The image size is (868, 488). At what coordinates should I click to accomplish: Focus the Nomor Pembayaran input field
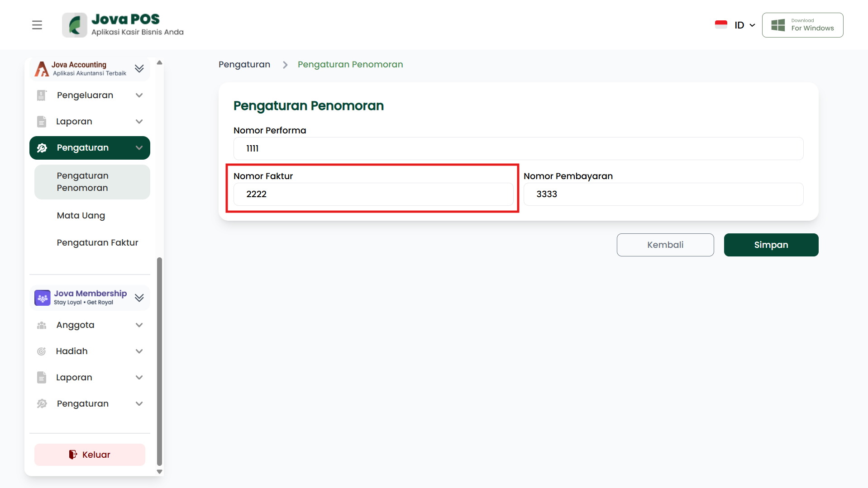coord(663,194)
